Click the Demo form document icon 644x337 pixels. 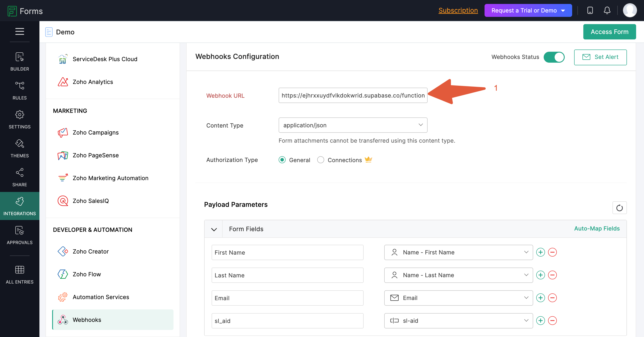coord(49,32)
